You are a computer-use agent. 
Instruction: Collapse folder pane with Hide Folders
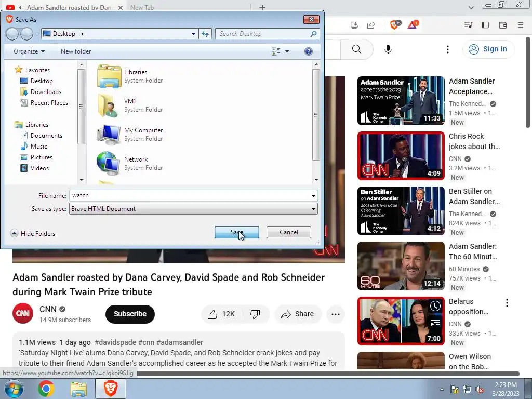(x=33, y=233)
